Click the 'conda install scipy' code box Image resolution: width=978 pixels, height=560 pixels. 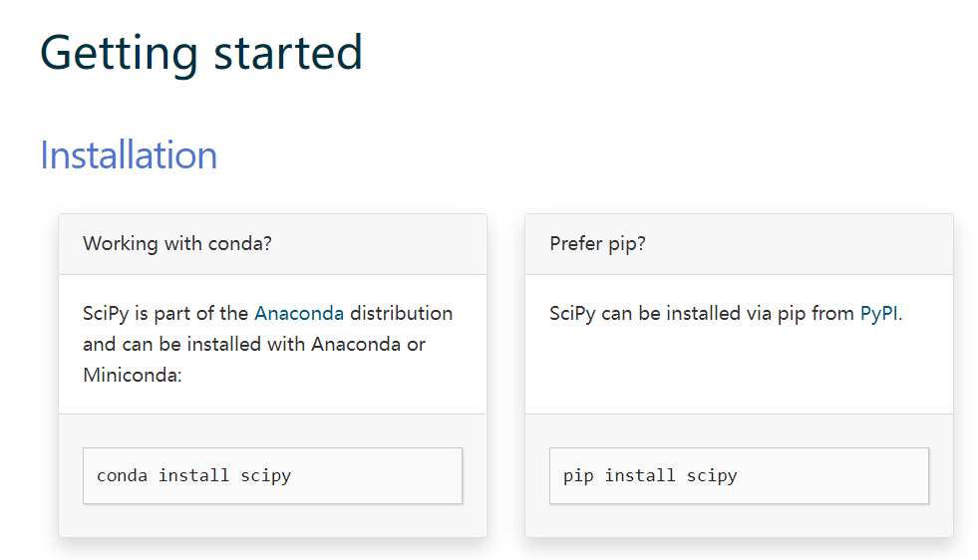(272, 475)
